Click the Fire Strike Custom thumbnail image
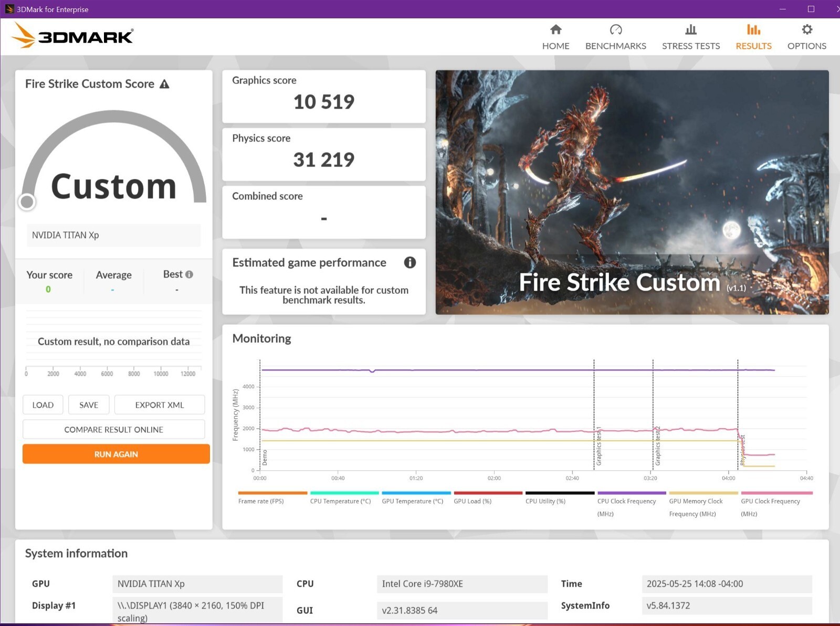The width and height of the screenshot is (840, 626). (x=632, y=193)
